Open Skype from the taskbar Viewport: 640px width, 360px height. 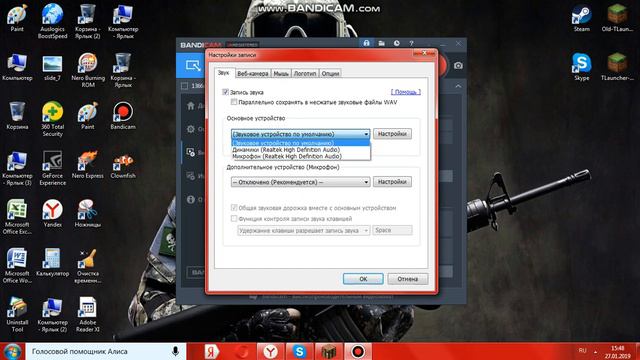[299, 351]
